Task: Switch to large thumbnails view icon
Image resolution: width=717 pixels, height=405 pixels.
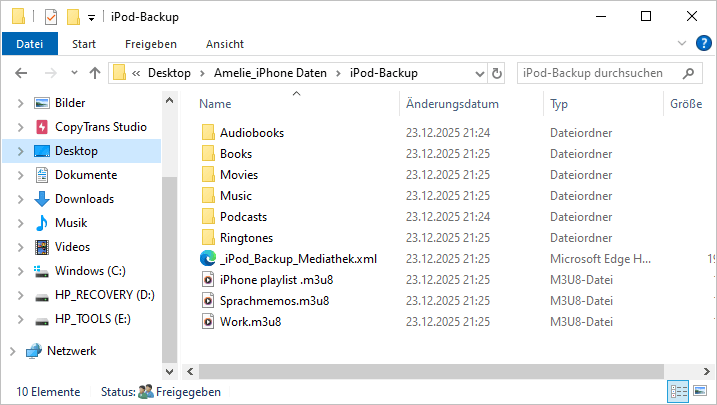Action: point(700,391)
